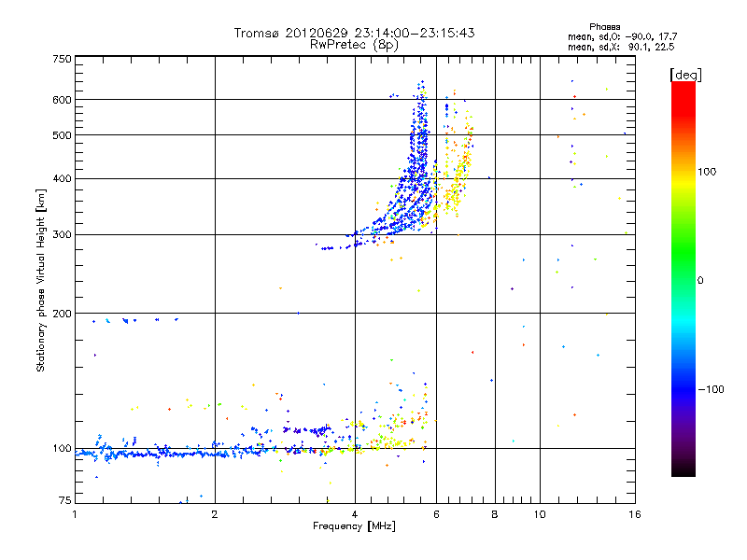
Task: Click the '4' frequency tick label
Action: [355, 514]
